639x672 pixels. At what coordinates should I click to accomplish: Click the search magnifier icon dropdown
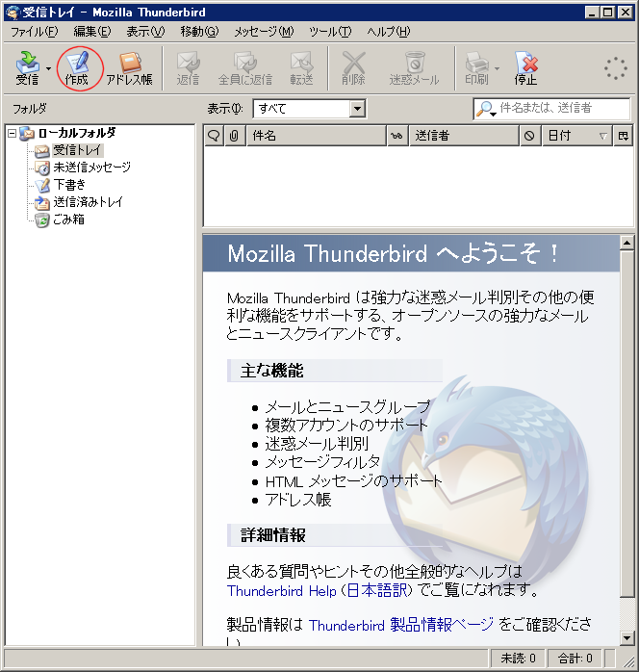(486, 109)
